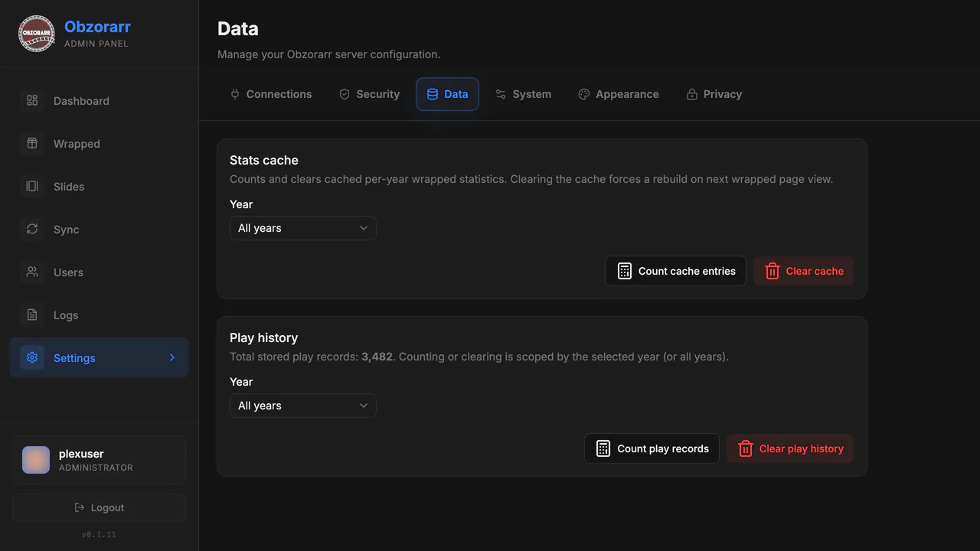Click the Play history heading
The width and height of the screenshot is (980, 551).
264,337
